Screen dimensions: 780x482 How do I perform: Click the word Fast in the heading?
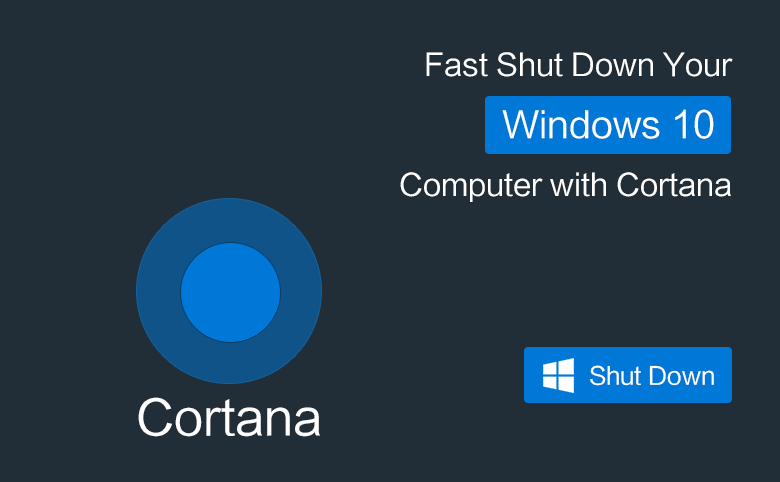tap(456, 65)
